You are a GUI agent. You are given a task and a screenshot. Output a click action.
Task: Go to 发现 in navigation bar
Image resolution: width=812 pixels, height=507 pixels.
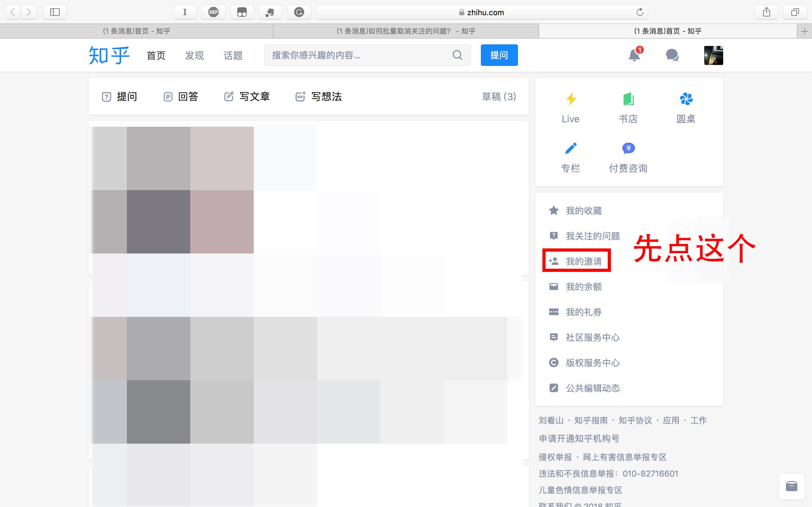(x=194, y=55)
